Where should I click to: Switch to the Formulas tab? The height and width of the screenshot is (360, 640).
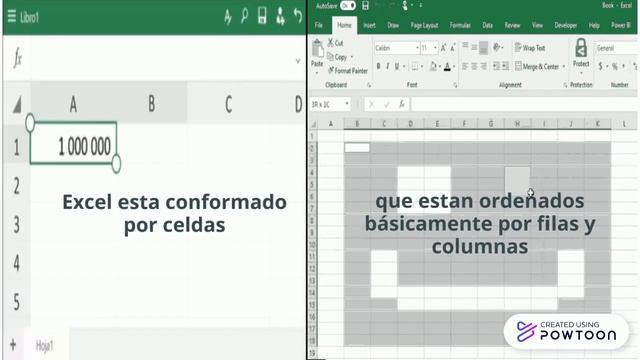pyautogui.click(x=460, y=25)
